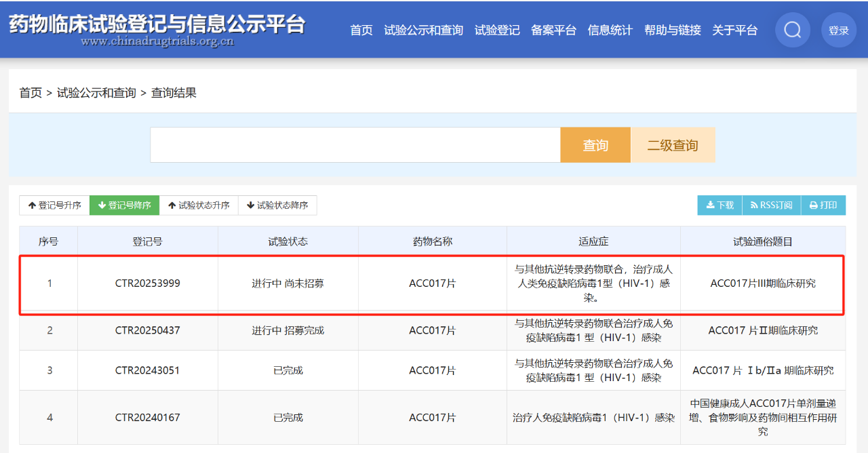Open 帮助与链接 menu item
868x453 pixels.
tap(672, 30)
